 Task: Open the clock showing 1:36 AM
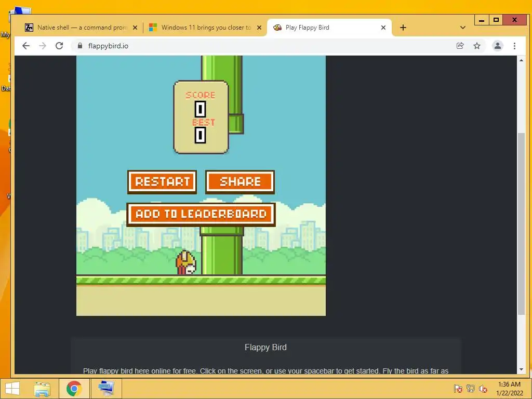[x=509, y=389]
